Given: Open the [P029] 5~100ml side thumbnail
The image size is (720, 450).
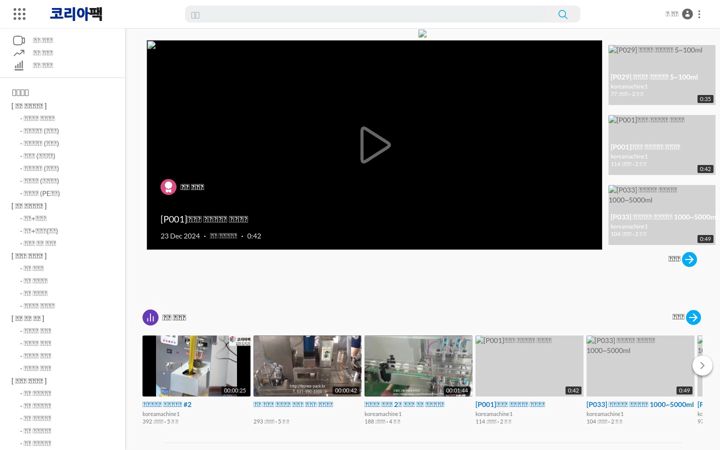Looking at the screenshot, I should click(661, 75).
